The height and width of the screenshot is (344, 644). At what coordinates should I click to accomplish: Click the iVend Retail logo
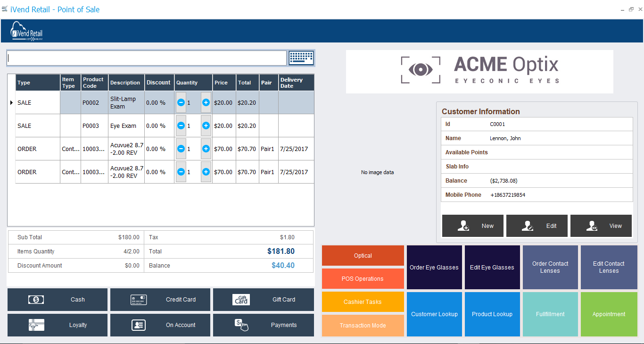(x=27, y=32)
